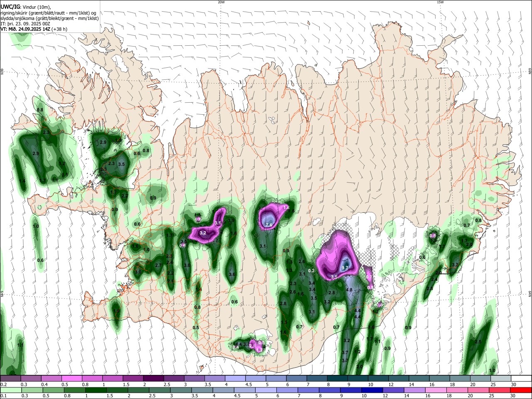Click the "20W" longitude label
Image resolution: width=532 pixels, height=399 pixels.
pos(221,2)
